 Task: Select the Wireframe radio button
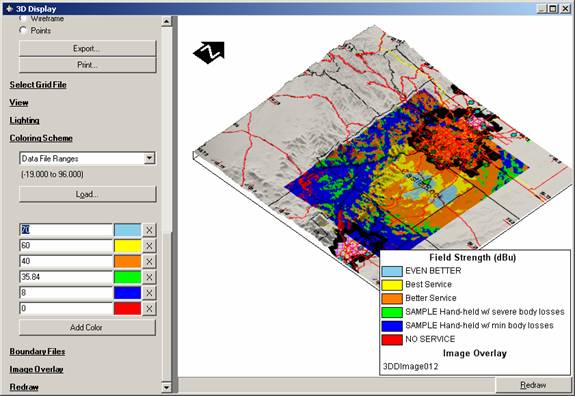(23, 18)
